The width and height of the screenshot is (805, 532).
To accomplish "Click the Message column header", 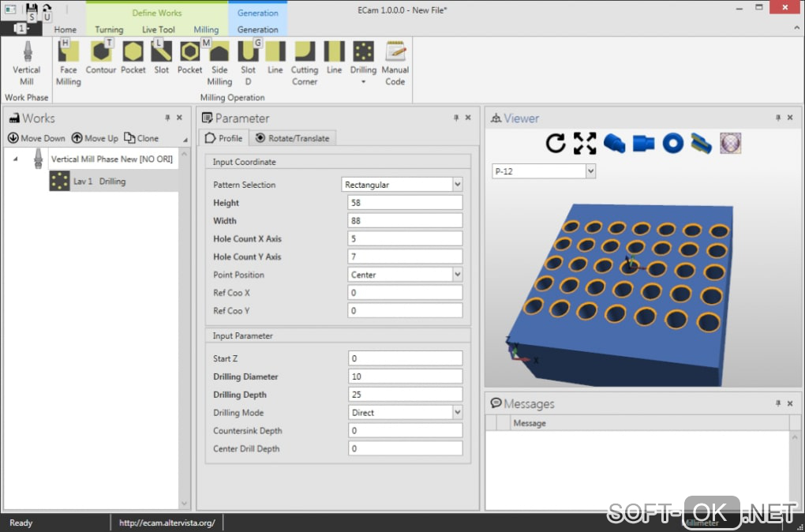I will (650, 423).
